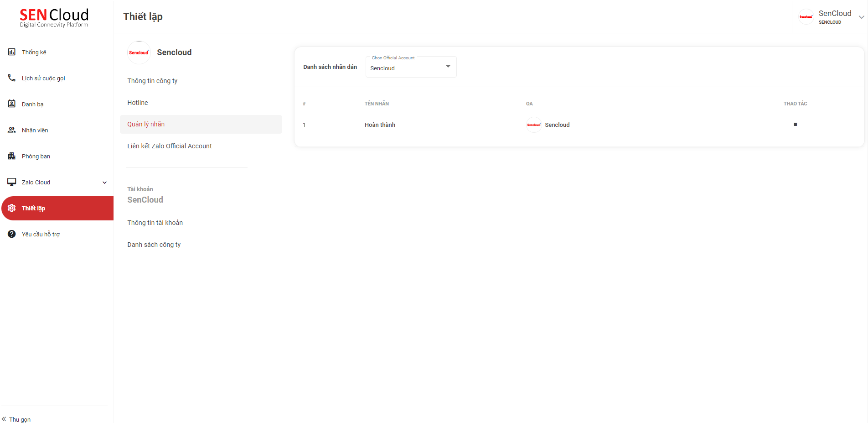Screen dimensions: 868x423
Task: Open Thông tin công ty settings
Action: [x=152, y=81]
